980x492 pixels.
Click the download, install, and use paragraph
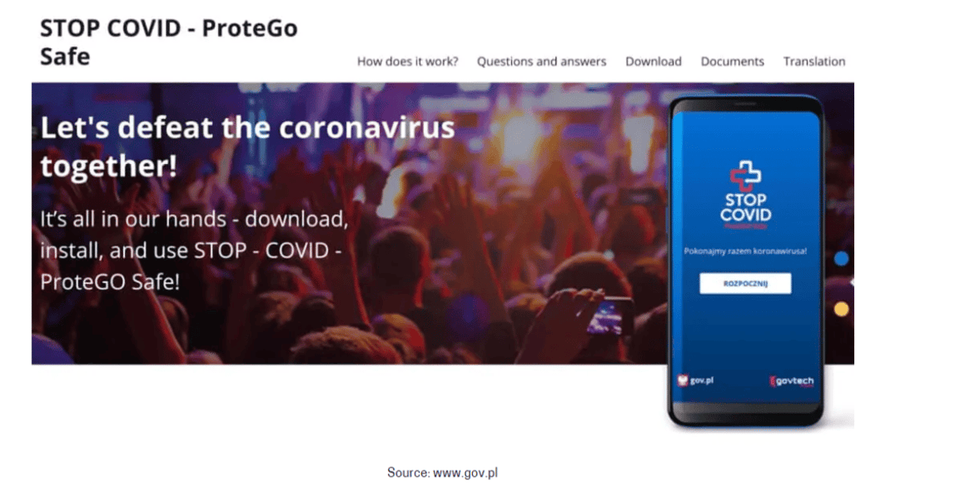(x=194, y=250)
